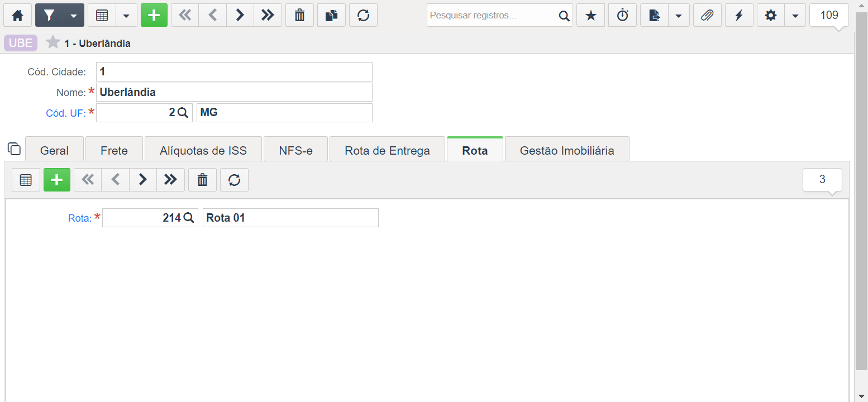Click the search magnifier icon
868x402 pixels.
click(x=564, y=16)
